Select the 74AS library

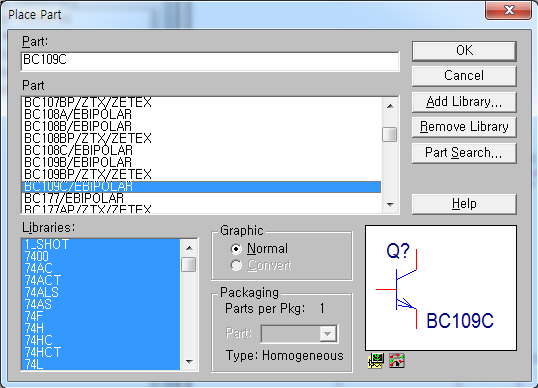coord(101,304)
